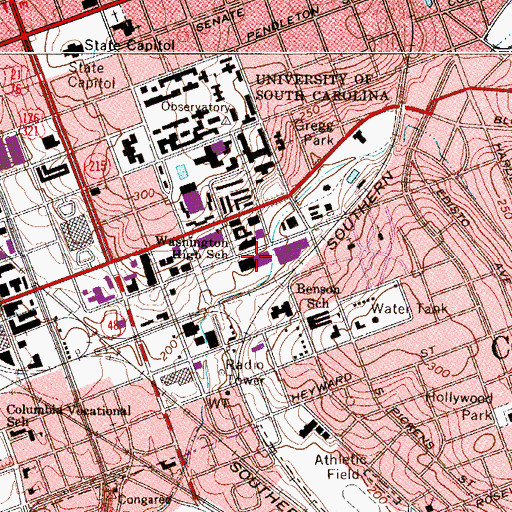Click the Observatory label
Image resolution: width=512 pixels, height=512 pixels.
[196, 107]
